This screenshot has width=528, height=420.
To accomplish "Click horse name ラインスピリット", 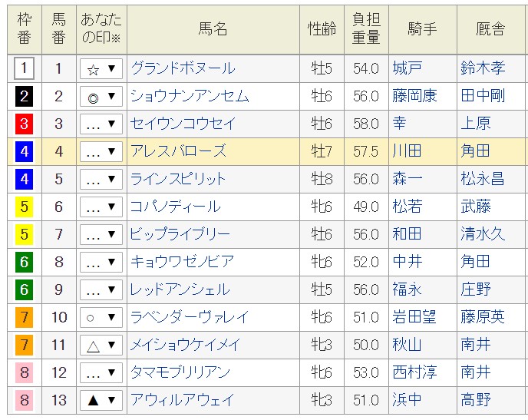I will click(178, 179).
